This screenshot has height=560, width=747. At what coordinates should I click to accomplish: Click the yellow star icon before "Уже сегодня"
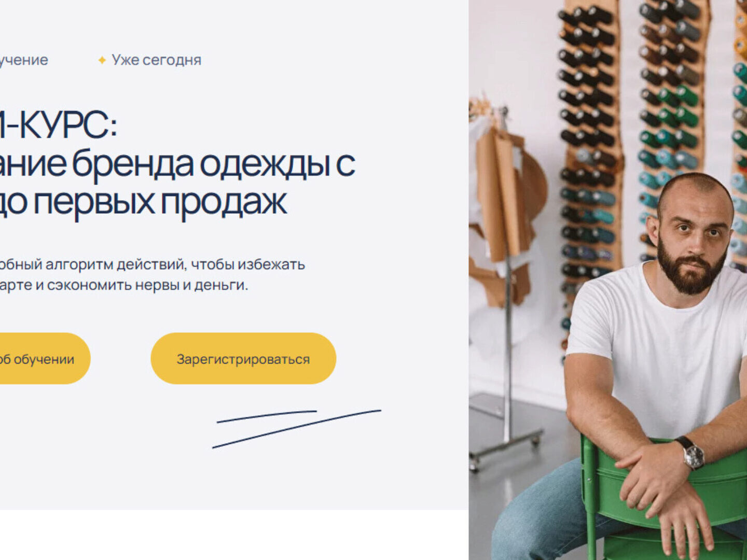coord(102,60)
